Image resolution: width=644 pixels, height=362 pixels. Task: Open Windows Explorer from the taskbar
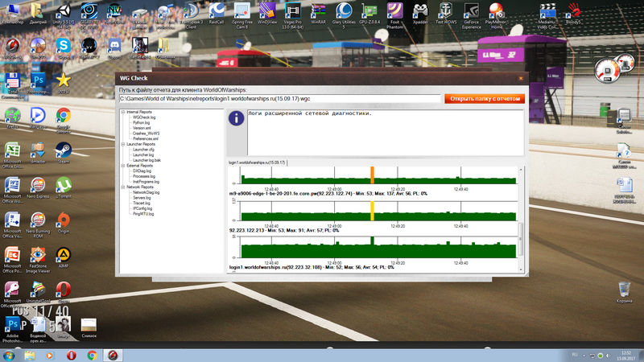click(x=30, y=356)
